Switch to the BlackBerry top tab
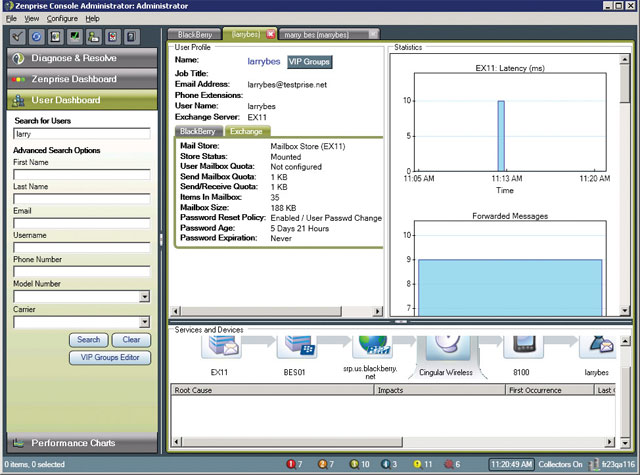This screenshot has width=640, height=475. coord(195,35)
